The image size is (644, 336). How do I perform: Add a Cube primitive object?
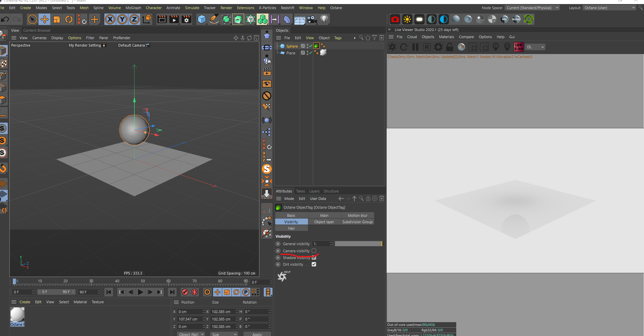click(x=202, y=19)
